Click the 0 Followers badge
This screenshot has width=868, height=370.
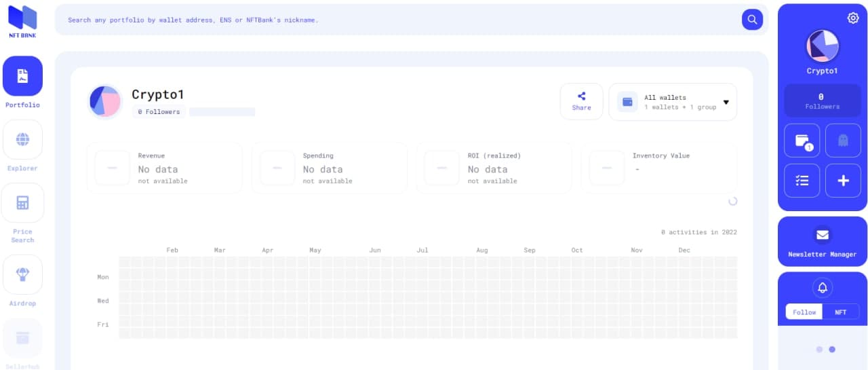pos(159,111)
